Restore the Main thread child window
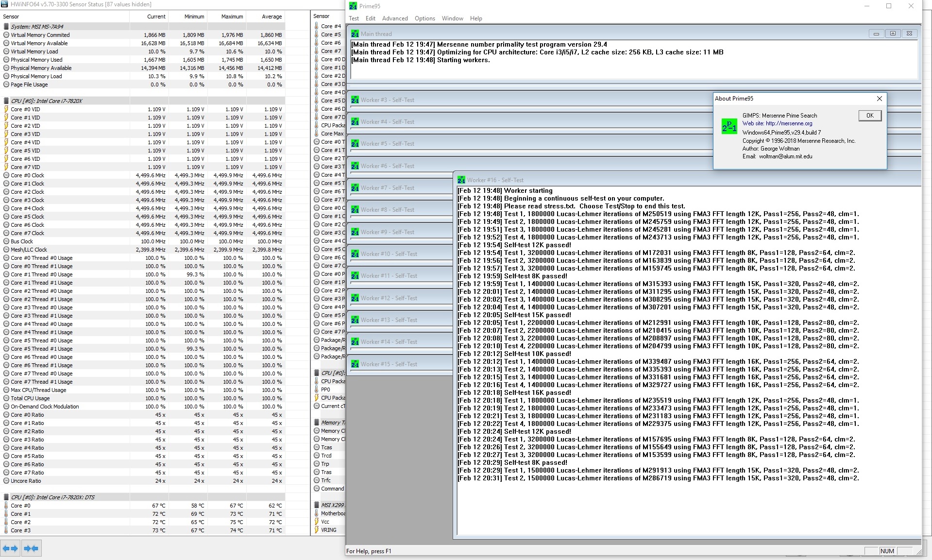The image size is (932, 560). coord(893,34)
